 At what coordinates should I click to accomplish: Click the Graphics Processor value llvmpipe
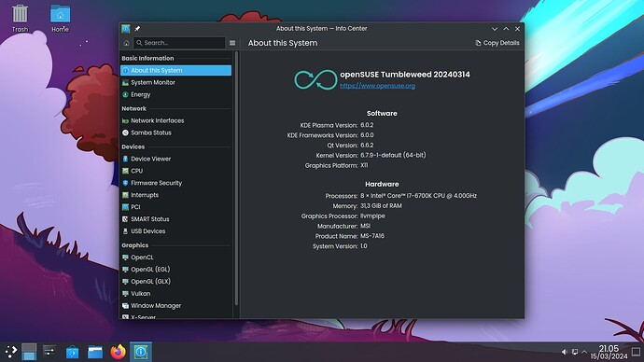click(372, 216)
